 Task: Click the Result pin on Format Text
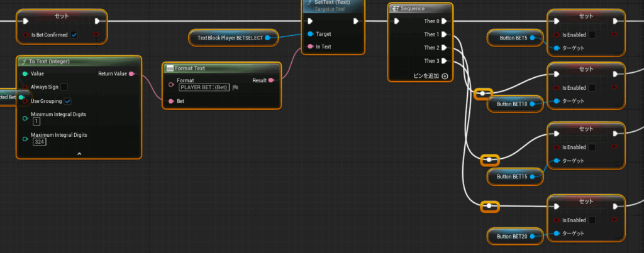click(271, 80)
